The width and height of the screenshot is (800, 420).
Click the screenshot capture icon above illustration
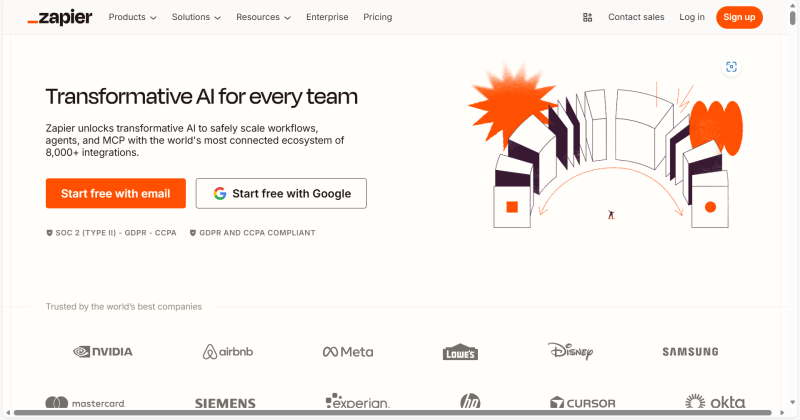[732, 67]
